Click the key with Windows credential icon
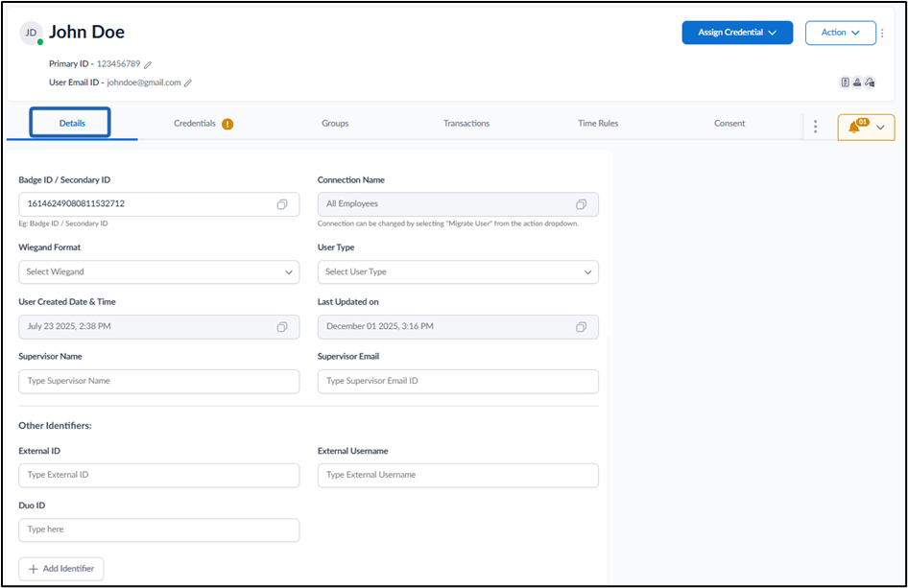Screen dimensions: 908x588 [x=870, y=82]
